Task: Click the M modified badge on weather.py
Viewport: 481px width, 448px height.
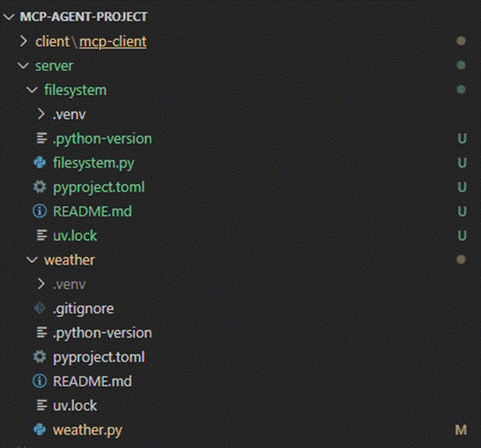Action: pyautogui.click(x=461, y=429)
